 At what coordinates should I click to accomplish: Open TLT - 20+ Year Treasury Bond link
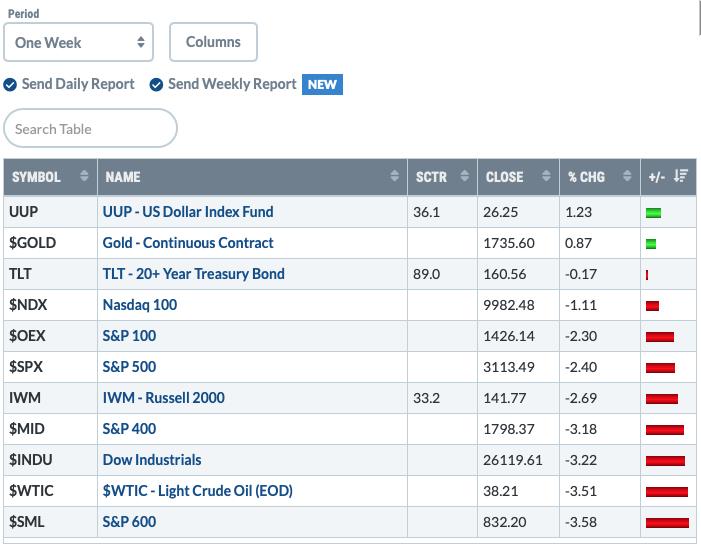point(193,274)
